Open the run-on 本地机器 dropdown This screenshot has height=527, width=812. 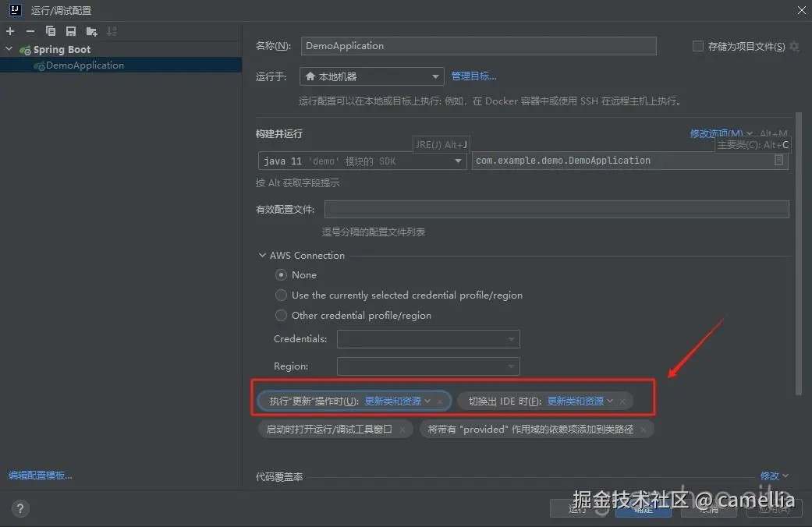click(372, 76)
